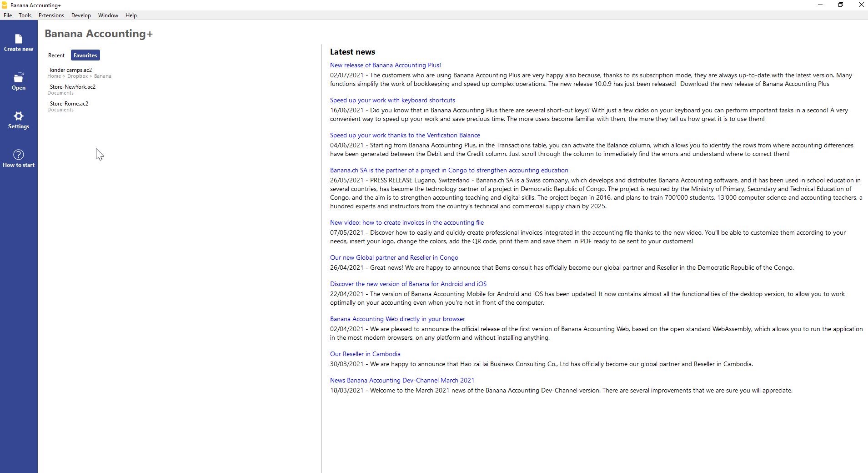The height and width of the screenshot is (473, 868).
Task: Restore down the application window
Action: tap(841, 5)
